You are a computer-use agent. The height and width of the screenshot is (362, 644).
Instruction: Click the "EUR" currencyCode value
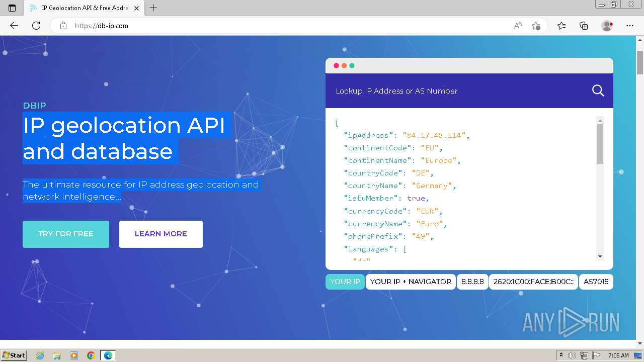tap(427, 211)
